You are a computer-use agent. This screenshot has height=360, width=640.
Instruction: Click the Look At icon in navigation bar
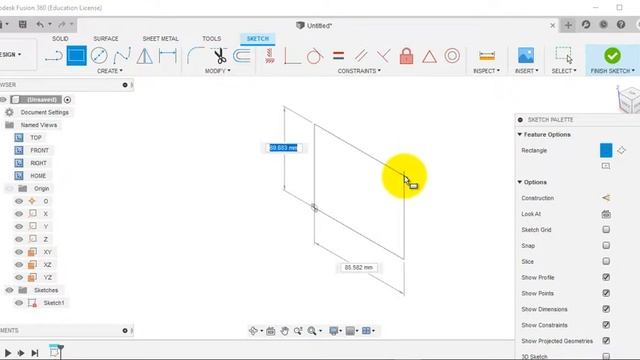click(271, 331)
